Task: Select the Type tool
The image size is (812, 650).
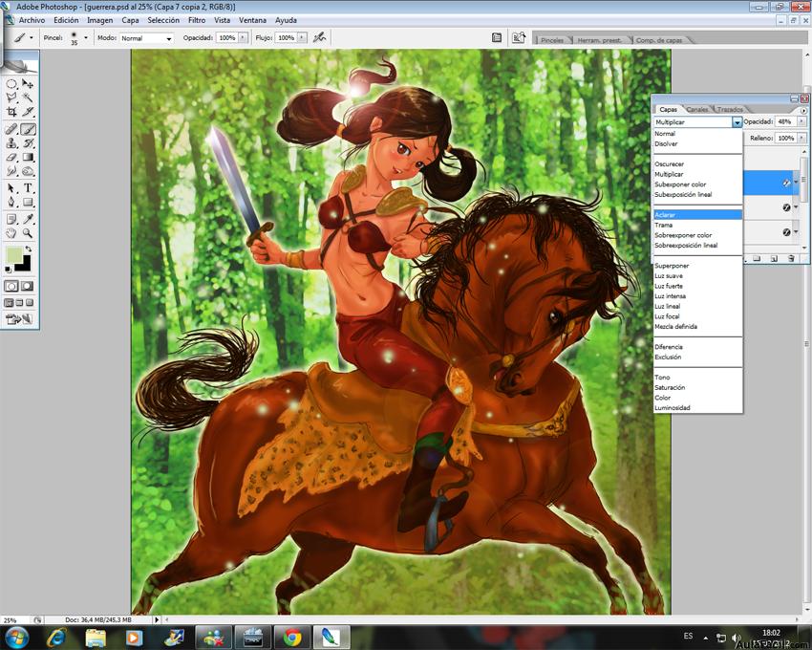Action: [x=28, y=188]
